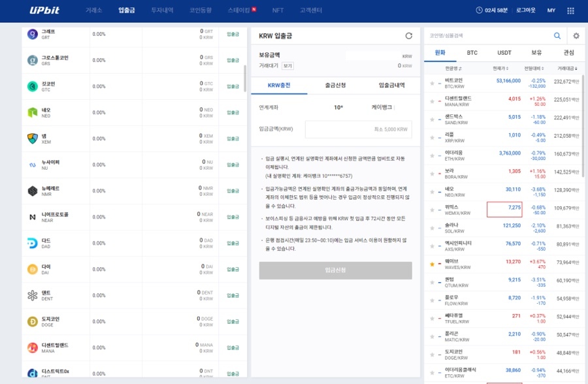Open the market list settings gear

pos(576,36)
